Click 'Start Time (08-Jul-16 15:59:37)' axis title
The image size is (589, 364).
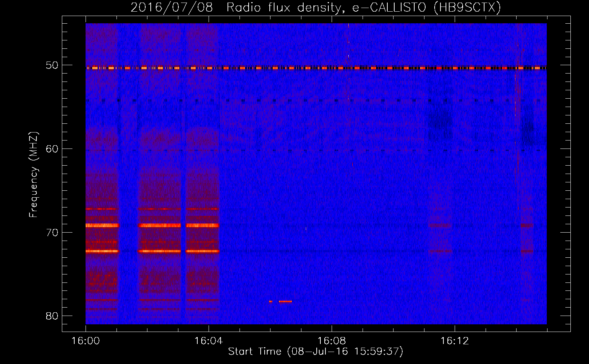point(316,352)
